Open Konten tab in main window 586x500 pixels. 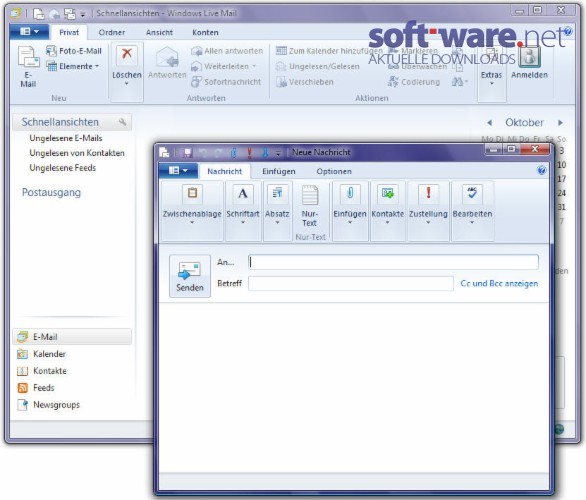tap(205, 33)
